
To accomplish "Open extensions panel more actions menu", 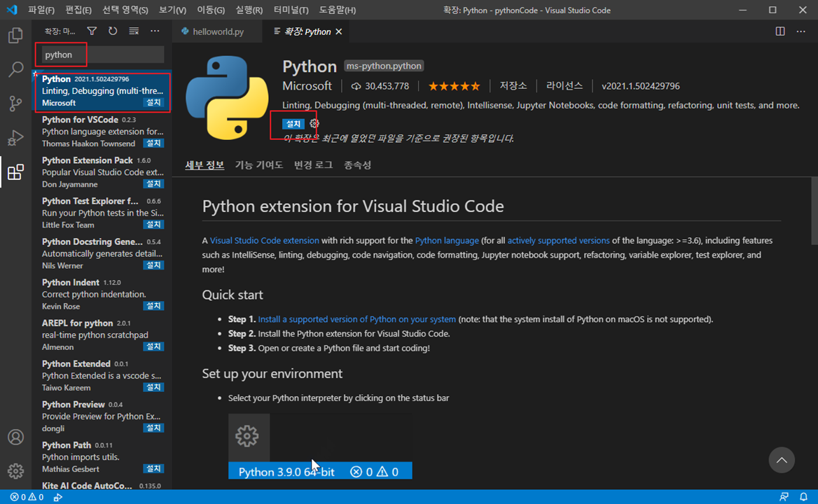I will pyautogui.click(x=155, y=31).
